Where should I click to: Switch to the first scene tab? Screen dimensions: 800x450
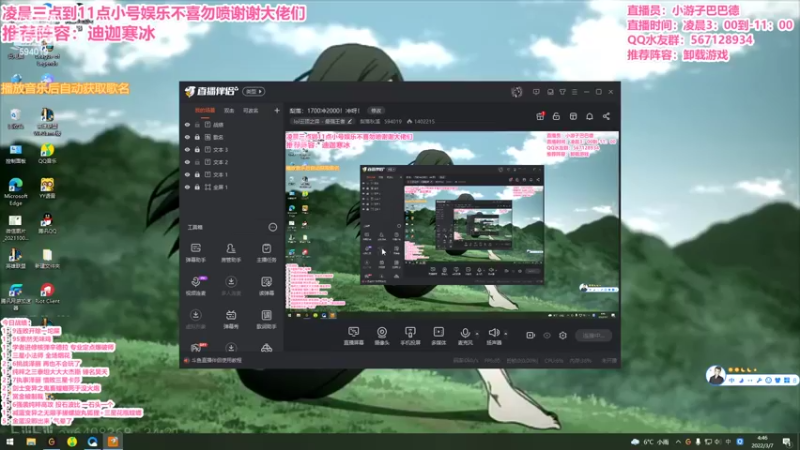[x=205, y=111]
